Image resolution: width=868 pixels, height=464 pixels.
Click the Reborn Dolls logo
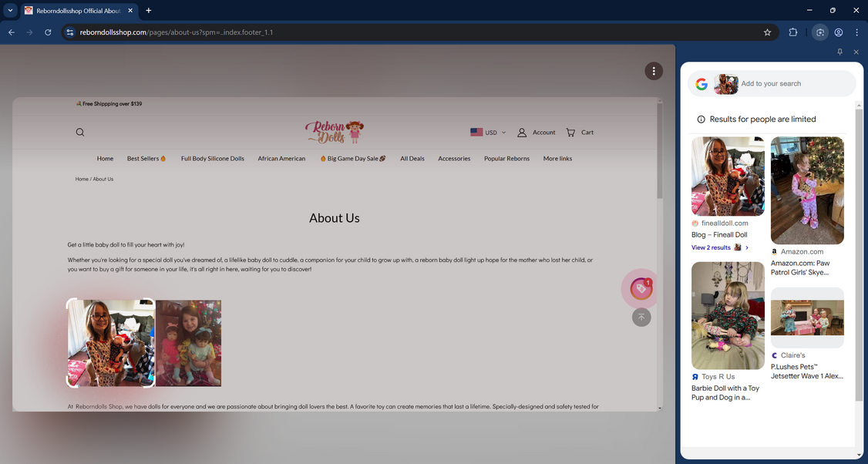(335, 133)
